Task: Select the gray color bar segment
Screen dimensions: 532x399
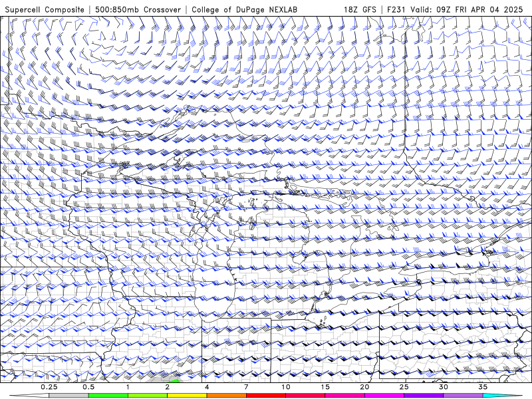Action: [x=69, y=396]
